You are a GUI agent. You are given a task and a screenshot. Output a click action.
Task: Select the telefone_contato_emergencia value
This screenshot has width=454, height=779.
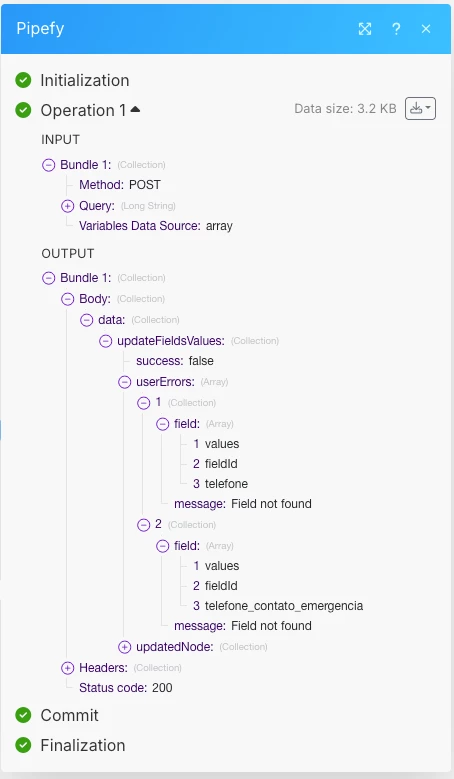tap(284, 606)
